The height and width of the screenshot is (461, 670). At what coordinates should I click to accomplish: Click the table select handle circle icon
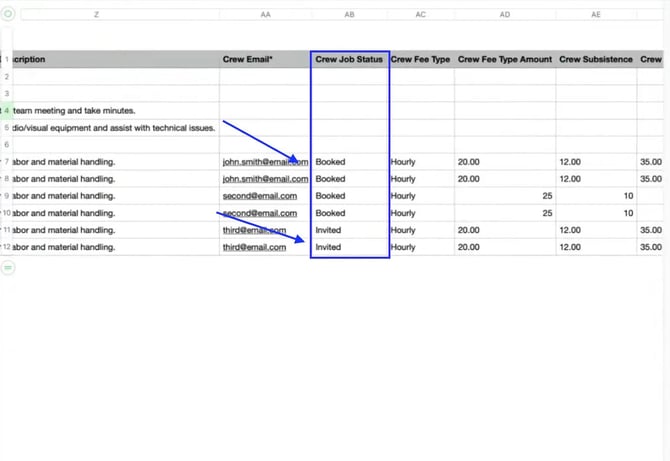coord(8,15)
